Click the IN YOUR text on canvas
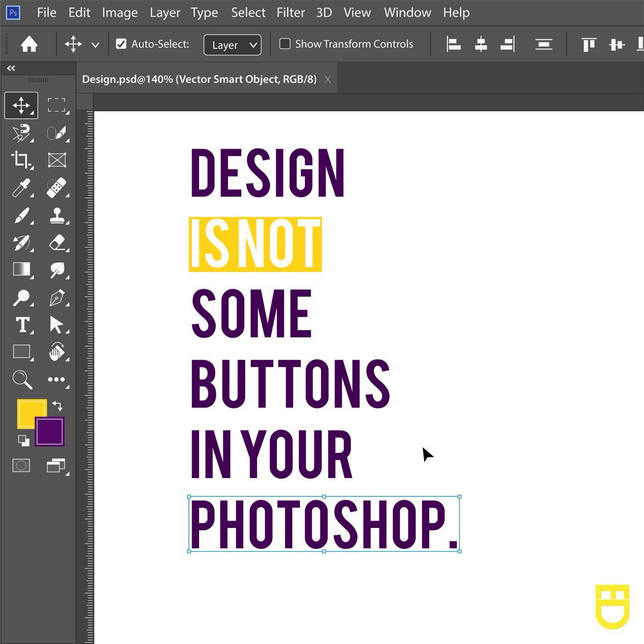Viewport: 644px width, 644px height. pos(272,454)
